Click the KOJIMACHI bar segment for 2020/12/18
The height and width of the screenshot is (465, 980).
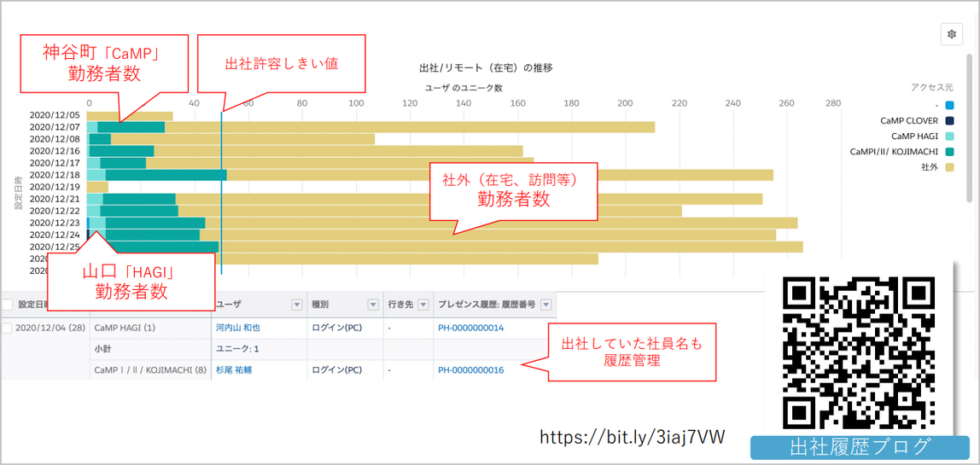click(x=166, y=175)
